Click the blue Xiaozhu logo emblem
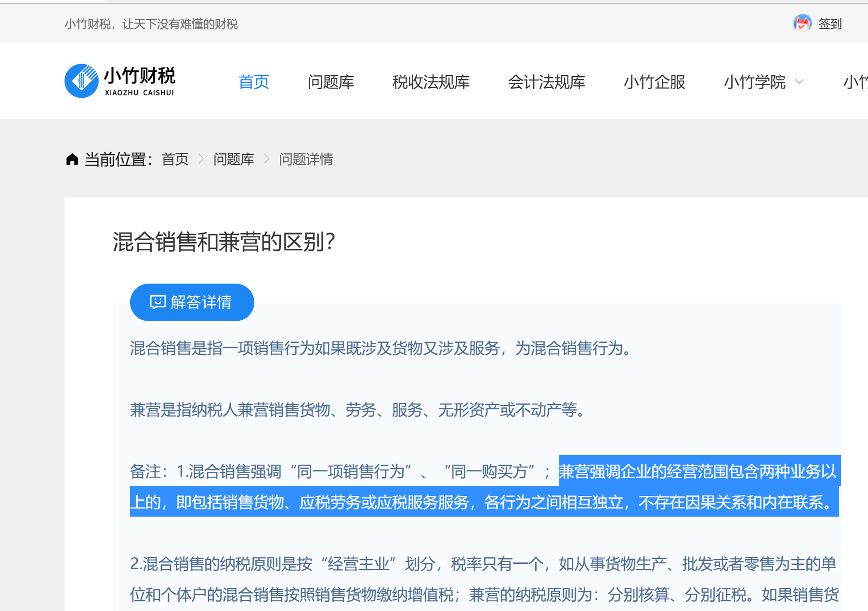The image size is (868, 611). point(81,81)
